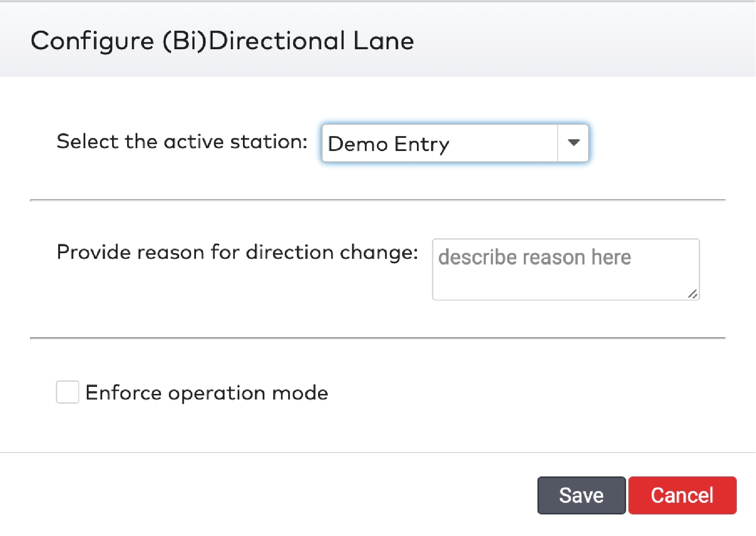Click the Configure (Bi)Directional Lane title
756x536 pixels.
click(220, 40)
